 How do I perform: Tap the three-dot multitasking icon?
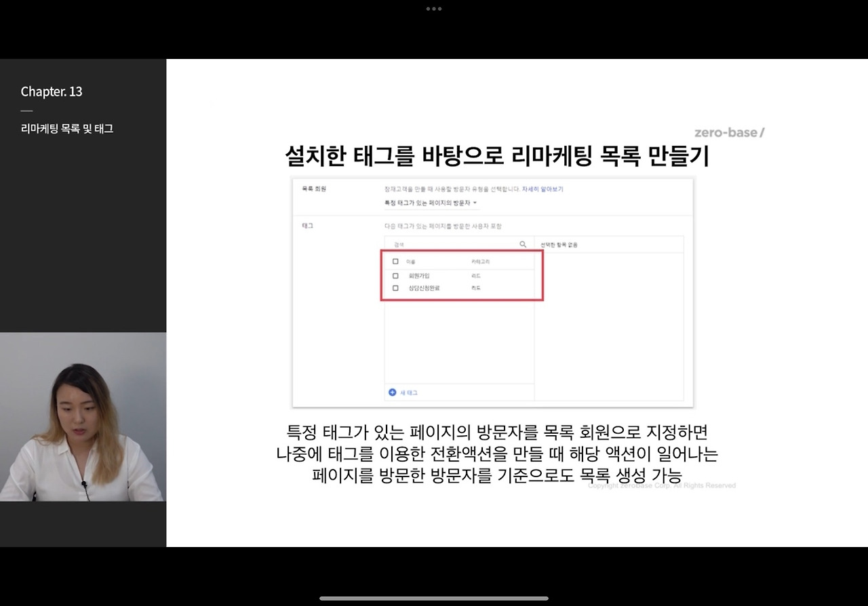tap(434, 9)
